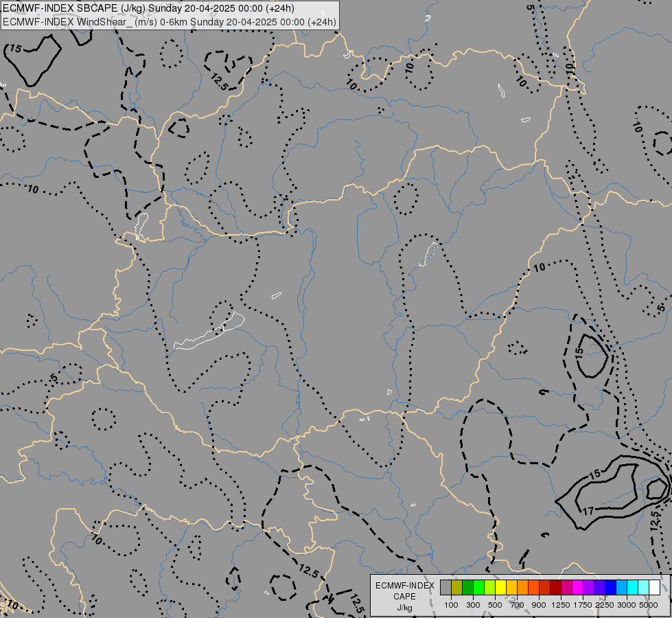The width and height of the screenshot is (672, 618).
Task: Click the legend value 1750
Action: point(583,605)
